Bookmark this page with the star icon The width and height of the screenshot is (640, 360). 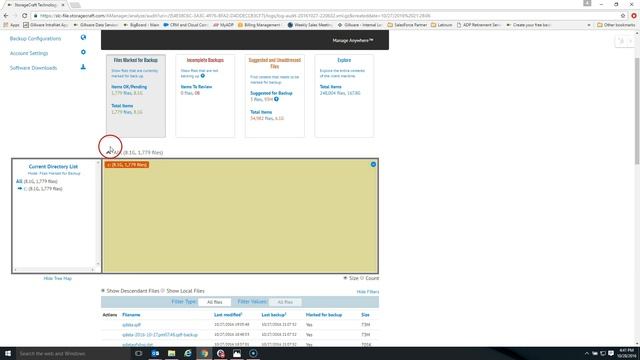pyautogui.click(x=623, y=16)
